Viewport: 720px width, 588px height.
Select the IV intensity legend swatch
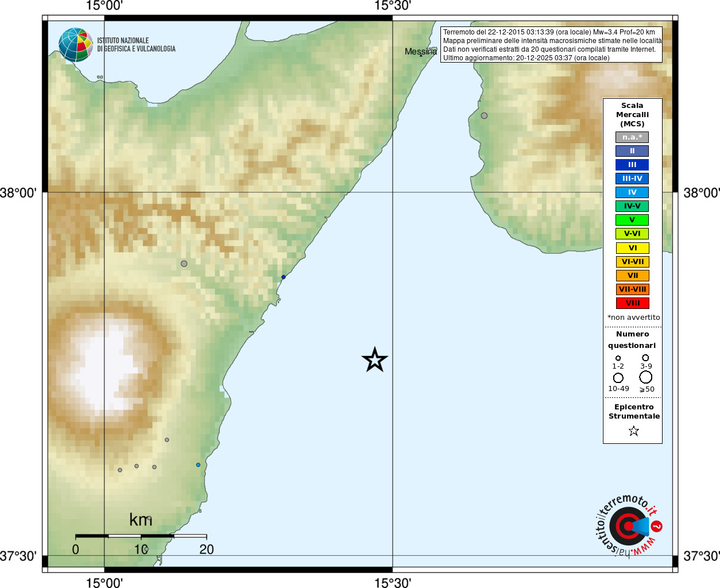[632, 192]
